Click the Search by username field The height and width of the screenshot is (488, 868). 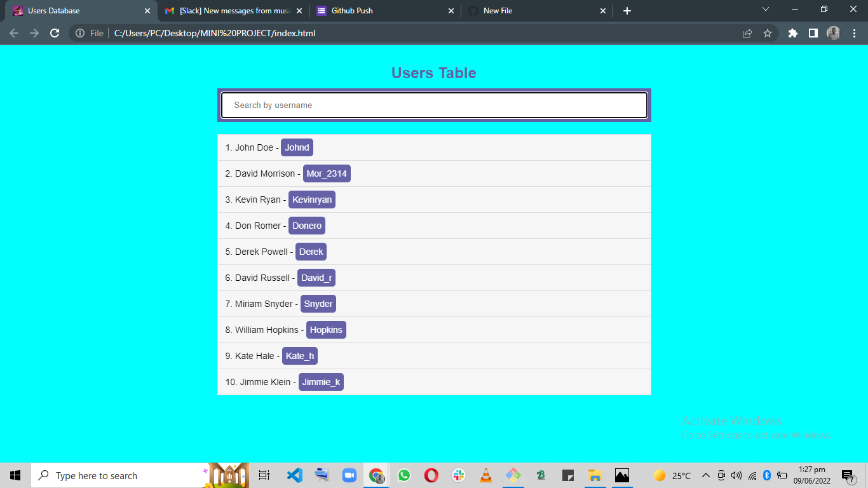pyautogui.click(x=434, y=105)
